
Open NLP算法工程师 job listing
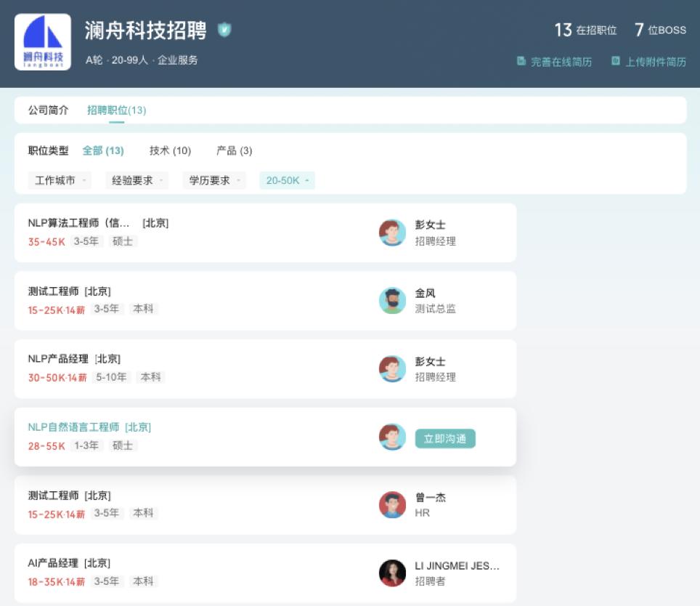tap(265, 233)
